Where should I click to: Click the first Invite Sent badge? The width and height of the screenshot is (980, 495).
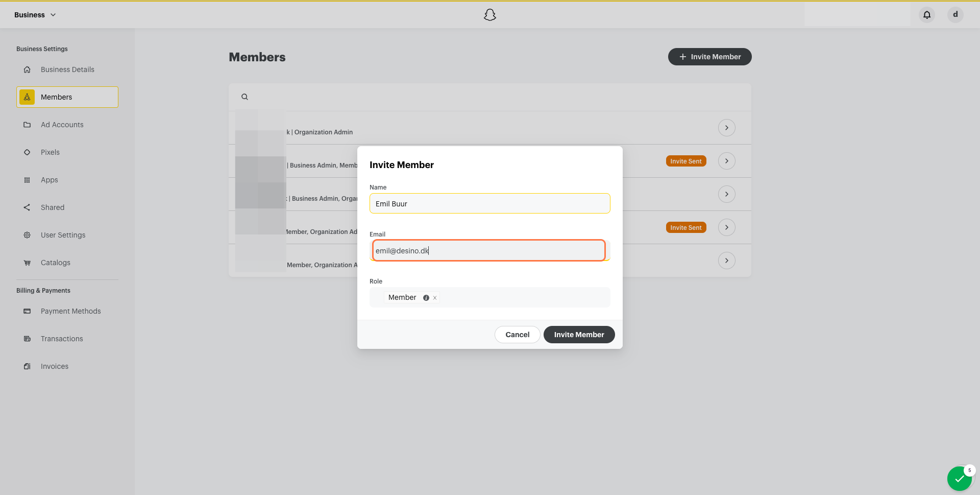click(x=686, y=161)
